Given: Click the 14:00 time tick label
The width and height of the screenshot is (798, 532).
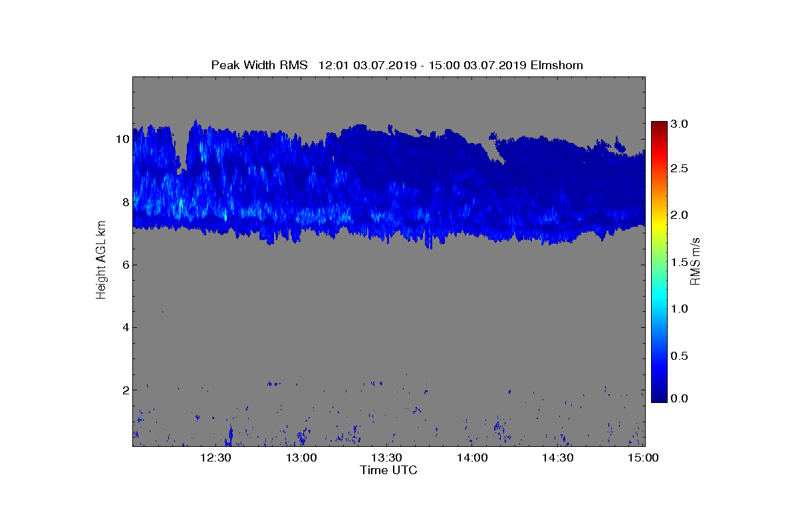Looking at the screenshot, I should (472, 458).
